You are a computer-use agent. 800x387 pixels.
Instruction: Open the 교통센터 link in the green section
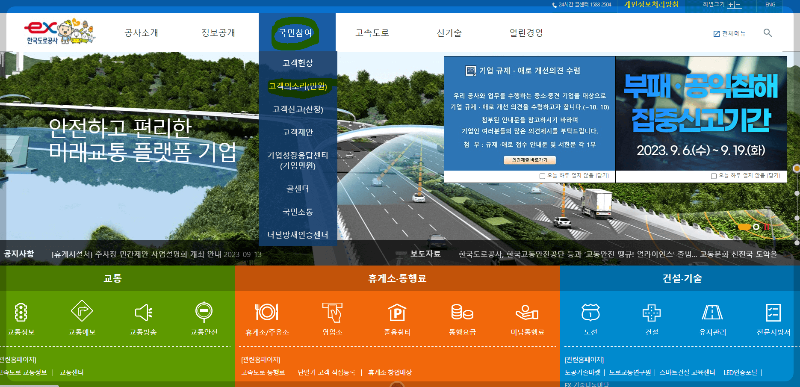[71, 372]
